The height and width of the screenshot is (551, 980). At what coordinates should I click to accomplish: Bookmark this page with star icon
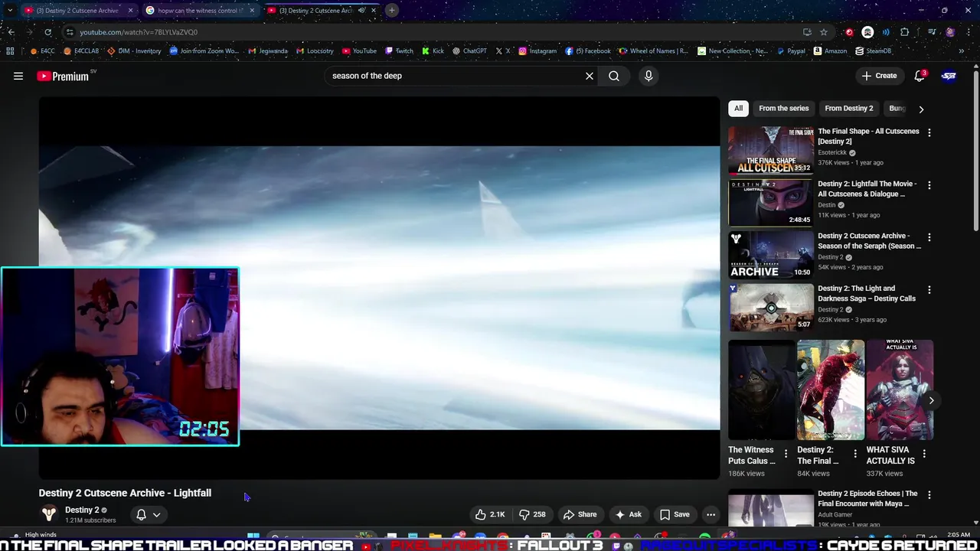[x=824, y=32]
